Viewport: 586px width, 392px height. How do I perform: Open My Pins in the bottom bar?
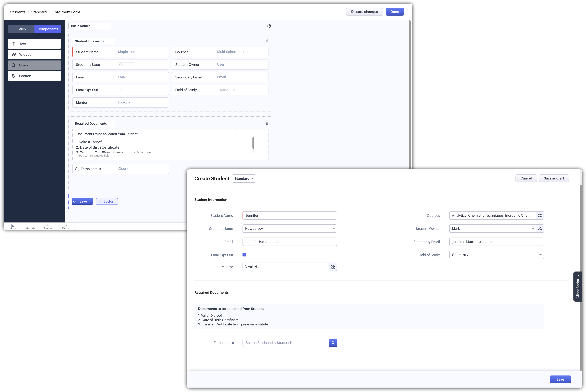tap(66, 226)
